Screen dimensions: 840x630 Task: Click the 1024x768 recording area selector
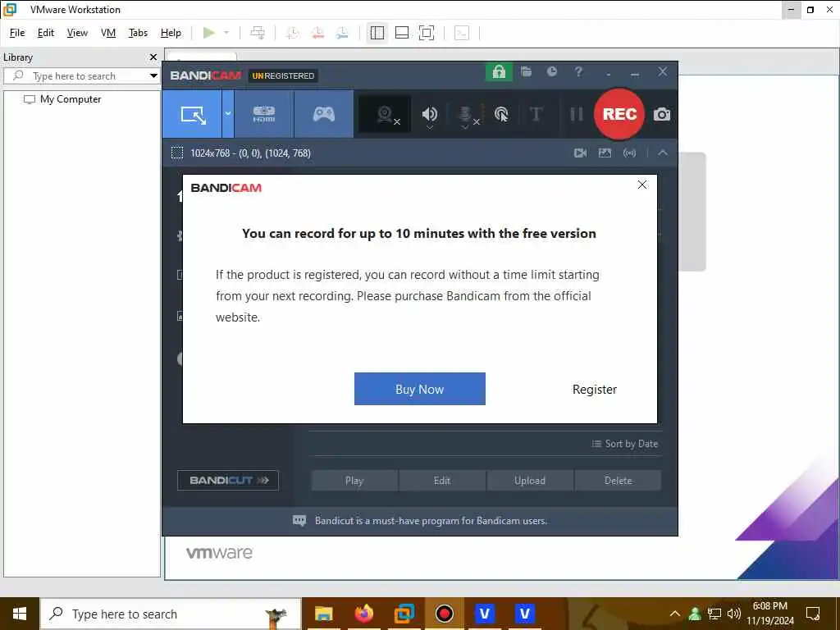tap(241, 153)
